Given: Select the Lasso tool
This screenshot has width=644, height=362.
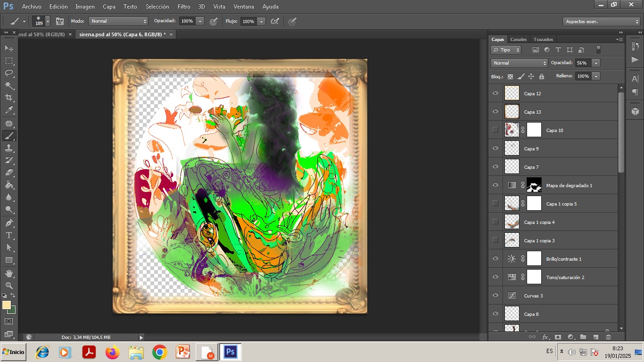Looking at the screenshot, I should click(9, 73).
